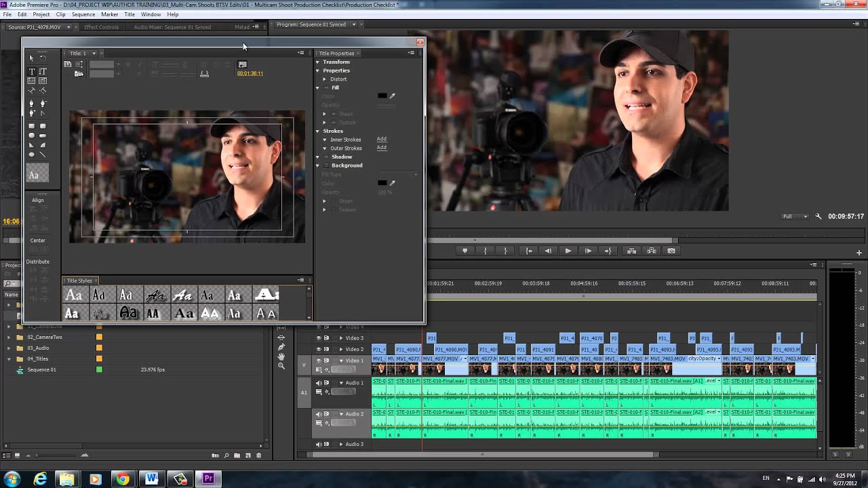The image size is (868, 488).
Task: Switch Project panel to List View
Action: click(6, 455)
